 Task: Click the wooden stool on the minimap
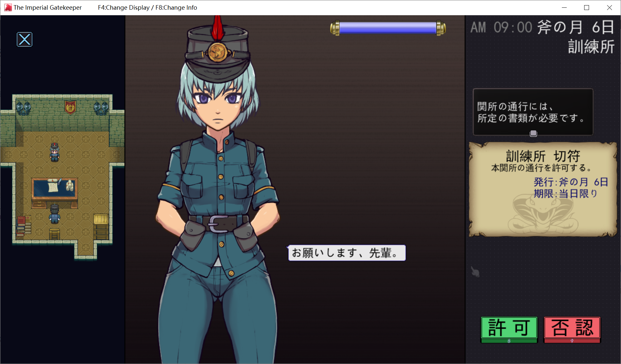[x=55, y=234]
